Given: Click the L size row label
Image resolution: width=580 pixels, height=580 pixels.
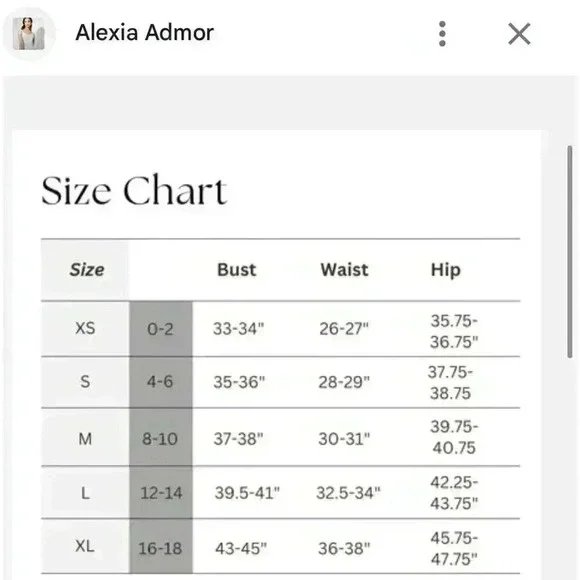Looking at the screenshot, I should (x=85, y=493).
